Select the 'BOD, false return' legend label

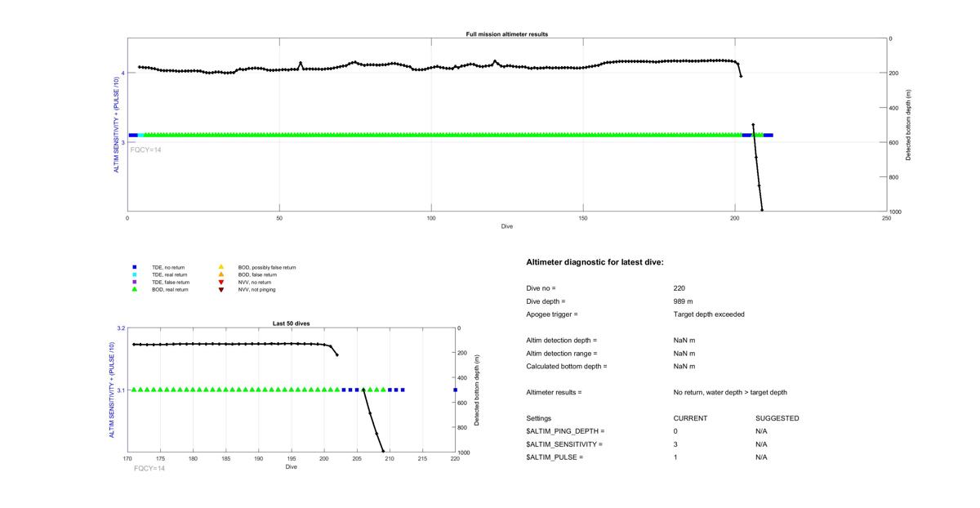[x=258, y=274]
